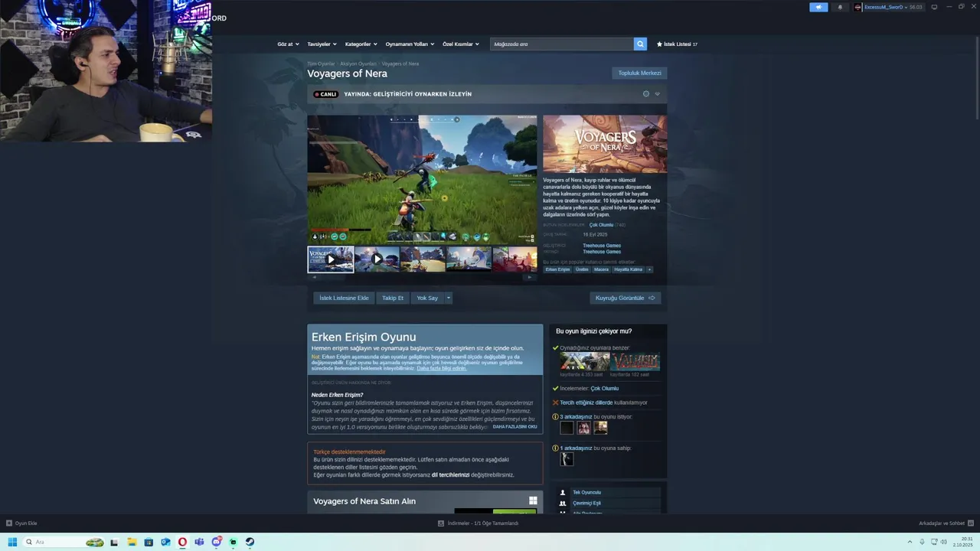Open Treehouse Games publisher link
Image resolution: width=980 pixels, height=551 pixels.
point(602,252)
